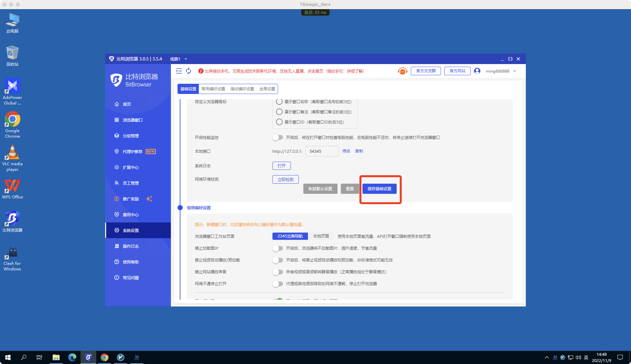Image resolution: width=631 pixels, height=364 pixels.
Task: Enable the 禁止加载图片 block images toggle
Action: (x=277, y=248)
